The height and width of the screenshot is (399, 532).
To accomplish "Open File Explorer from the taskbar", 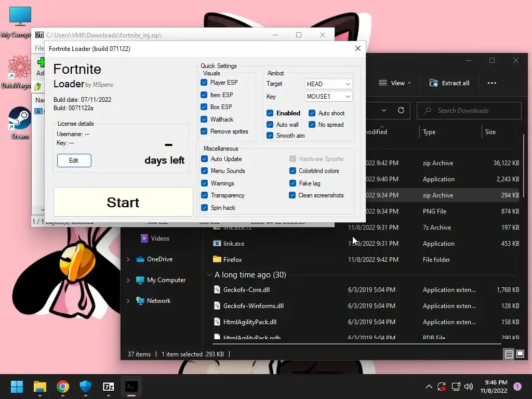I will (39, 387).
